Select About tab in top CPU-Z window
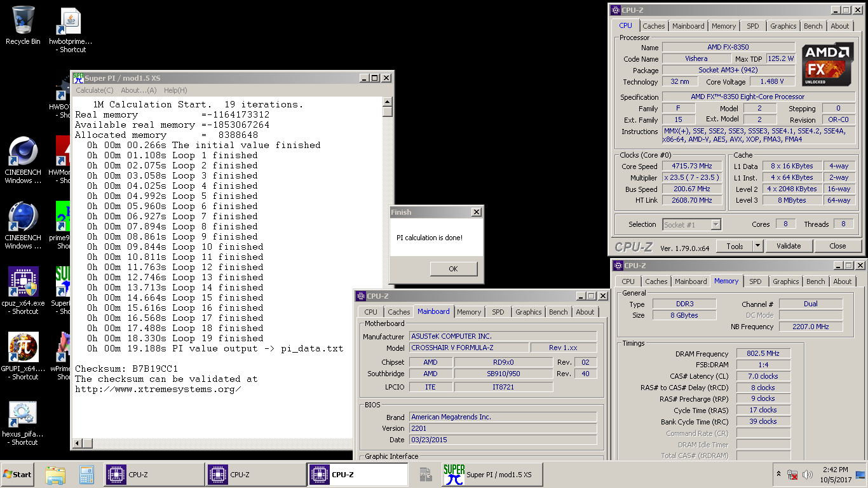The height and width of the screenshot is (488, 868). click(839, 26)
